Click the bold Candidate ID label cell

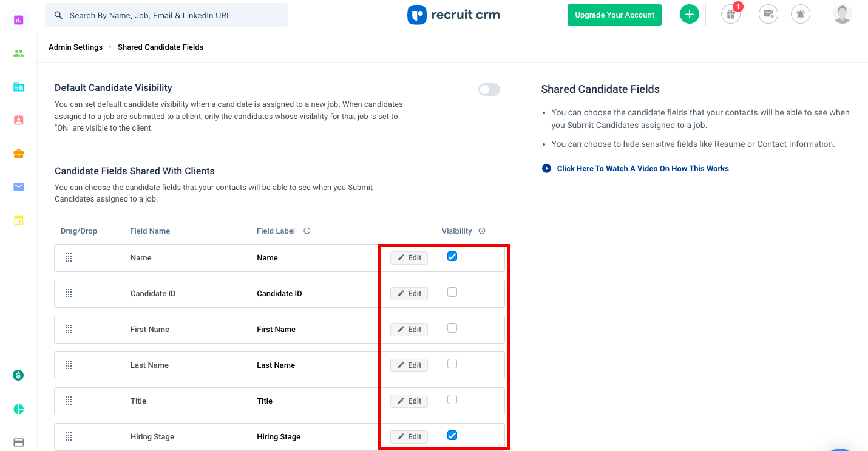click(x=279, y=294)
